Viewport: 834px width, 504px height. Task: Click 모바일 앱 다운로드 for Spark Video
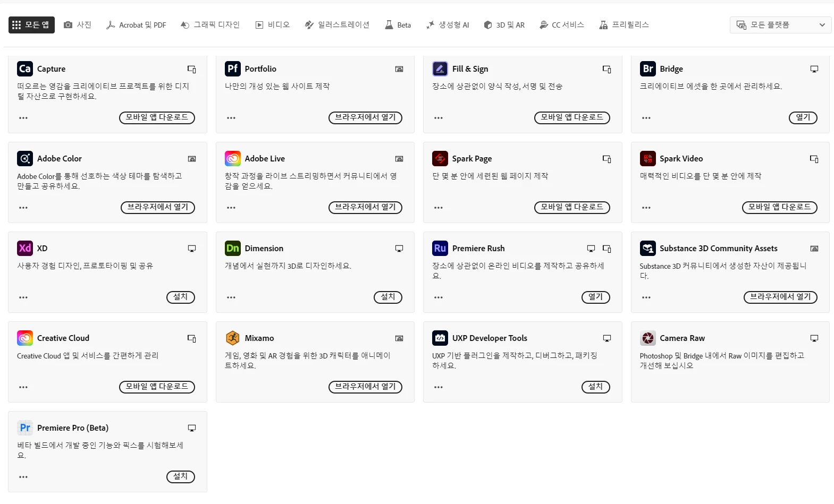click(780, 208)
